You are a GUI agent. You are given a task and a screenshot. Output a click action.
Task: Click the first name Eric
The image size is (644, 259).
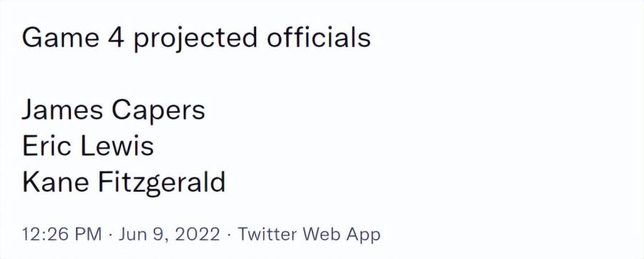coord(47,145)
